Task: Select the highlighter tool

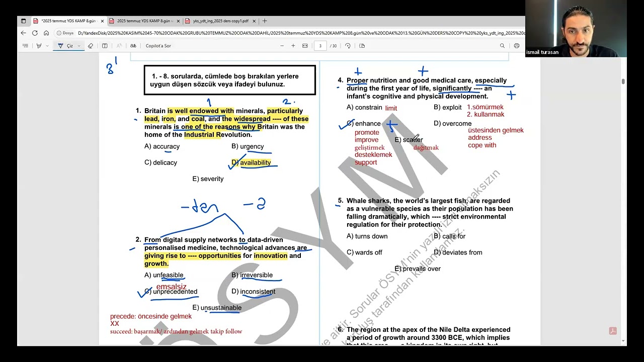Action: (x=39, y=46)
